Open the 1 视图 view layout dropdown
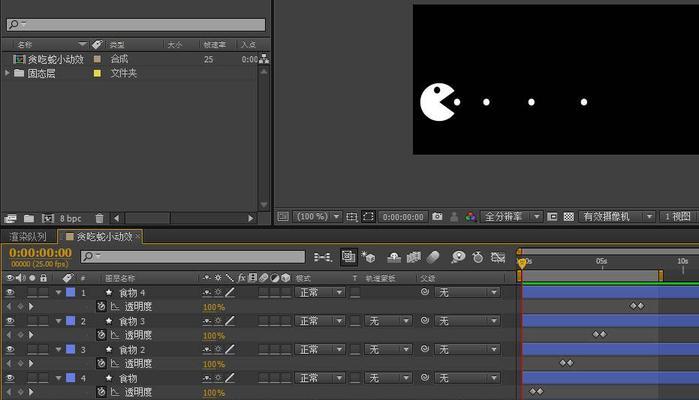 pyautogui.click(x=677, y=217)
